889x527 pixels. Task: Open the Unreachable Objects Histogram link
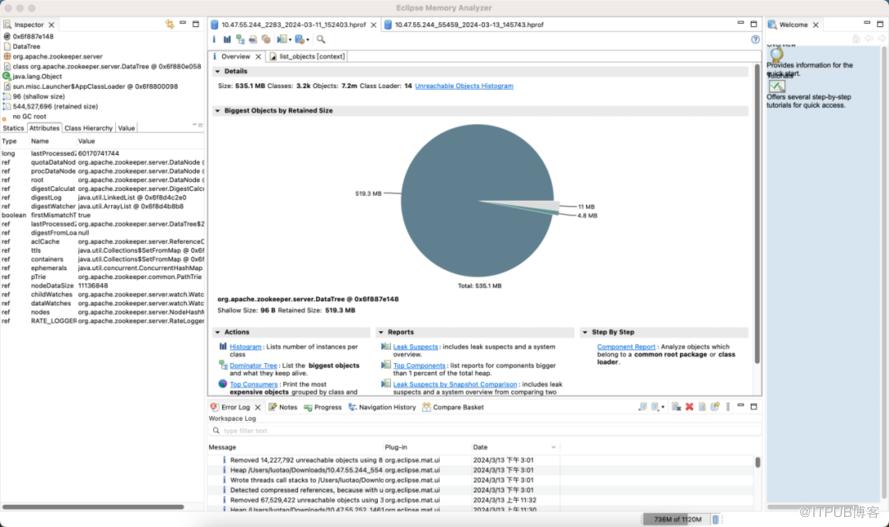click(464, 86)
